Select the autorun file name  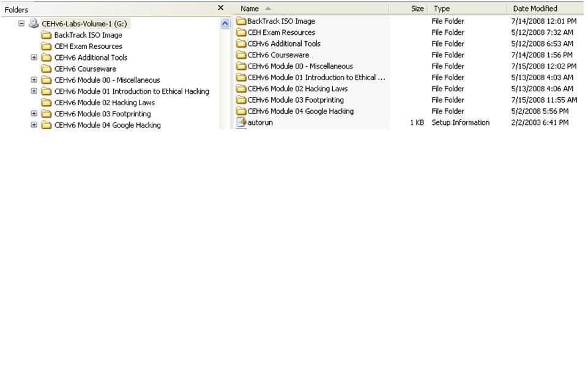point(260,122)
